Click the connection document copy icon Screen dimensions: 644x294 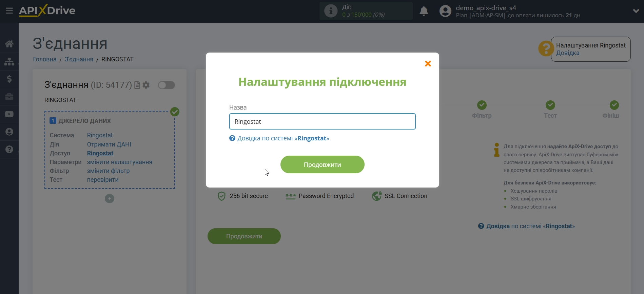click(137, 85)
